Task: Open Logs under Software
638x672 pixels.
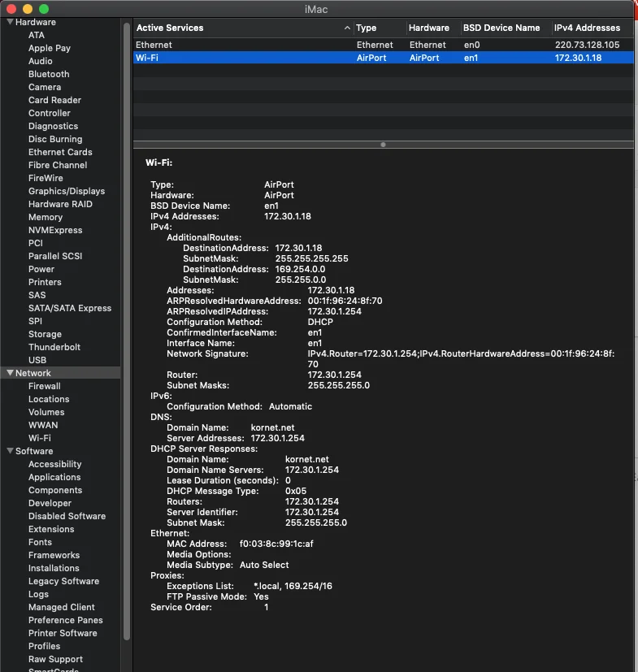Action: coord(38,594)
